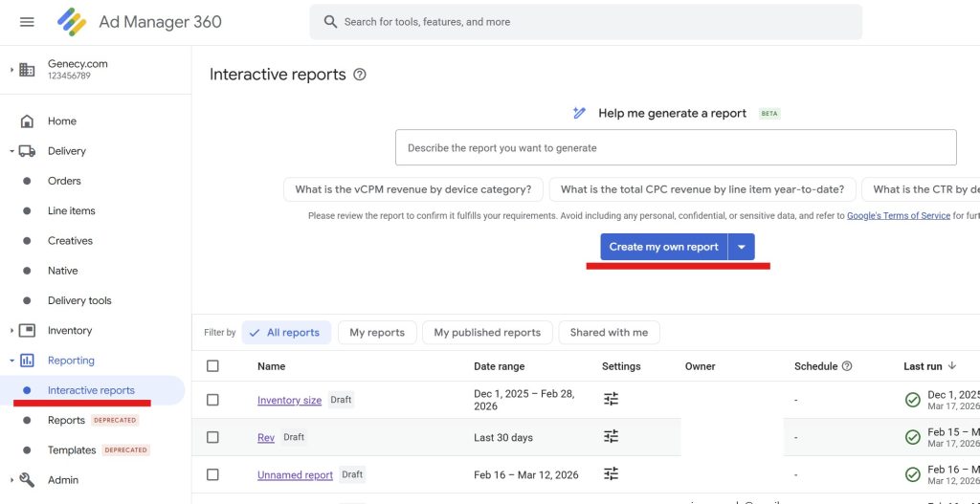This screenshot has height=504, width=980.
Task: Click the Home icon in sidebar
Action: click(x=27, y=121)
